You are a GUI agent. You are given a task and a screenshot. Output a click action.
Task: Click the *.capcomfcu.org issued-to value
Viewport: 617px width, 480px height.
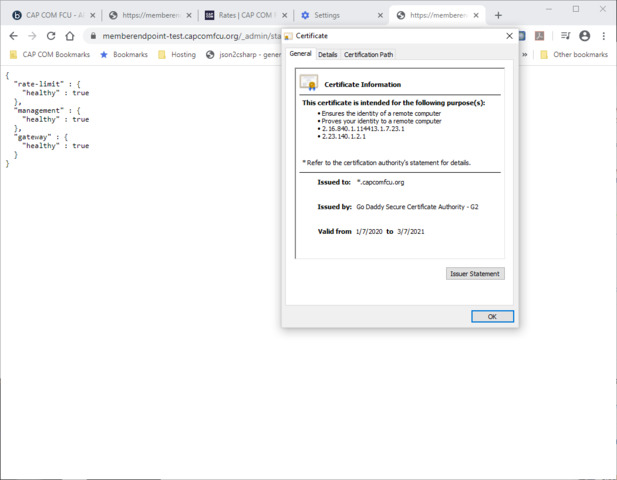(x=381, y=182)
